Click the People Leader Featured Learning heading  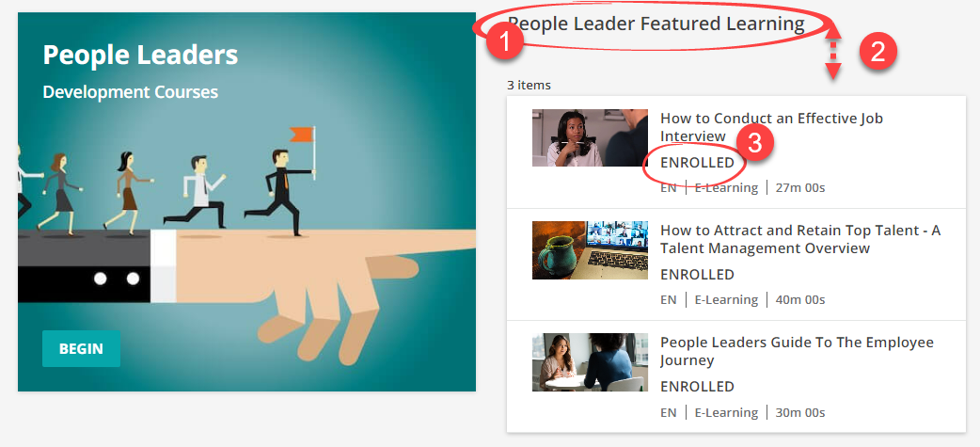coord(656,24)
